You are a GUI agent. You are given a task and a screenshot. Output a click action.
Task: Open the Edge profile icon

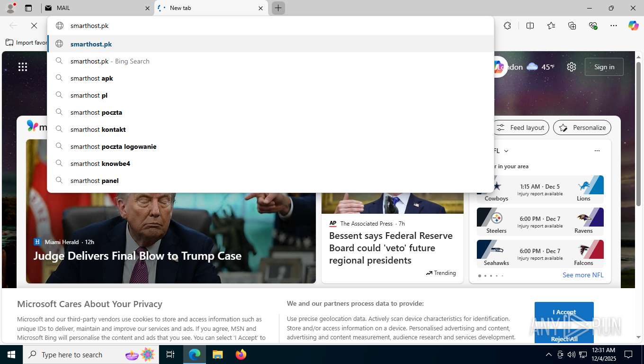click(x=10, y=8)
